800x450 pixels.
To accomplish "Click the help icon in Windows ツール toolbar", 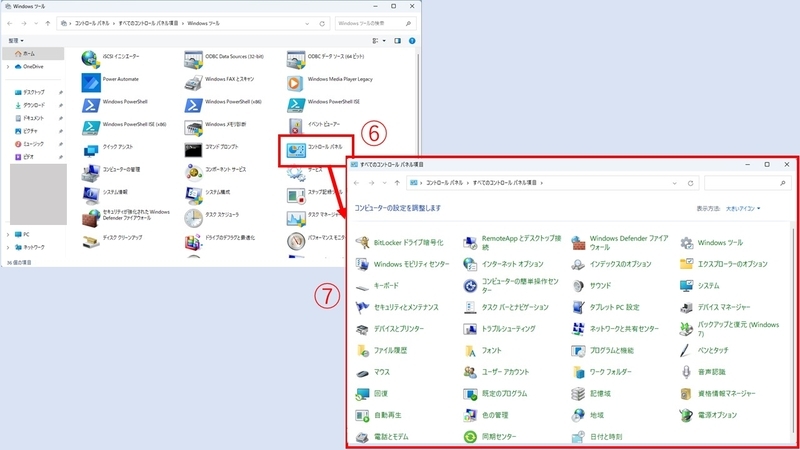I will click(412, 41).
